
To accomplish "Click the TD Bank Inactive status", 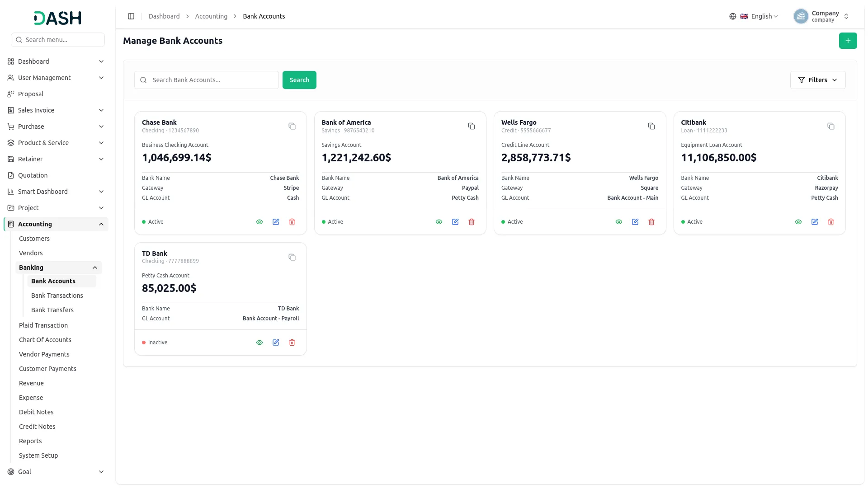I will click(155, 343).
